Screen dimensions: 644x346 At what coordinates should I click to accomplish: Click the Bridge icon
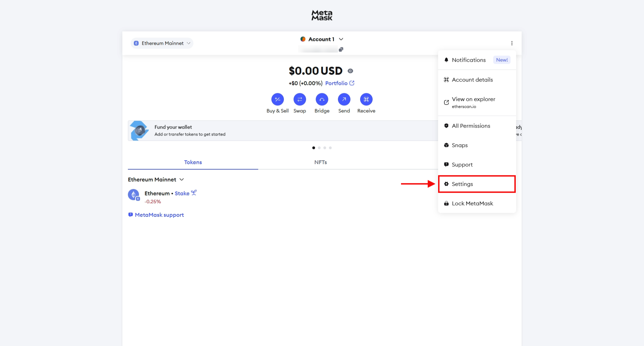point(322,100)
